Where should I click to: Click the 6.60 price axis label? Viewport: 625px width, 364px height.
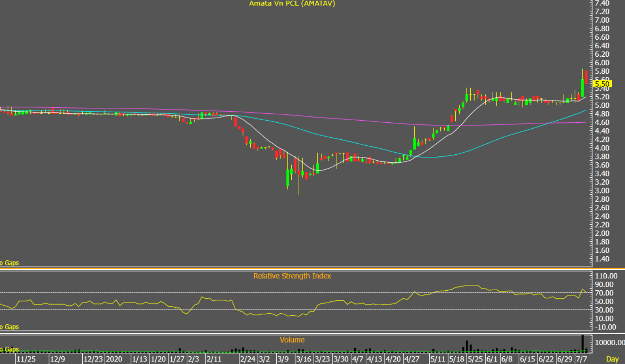602,37
